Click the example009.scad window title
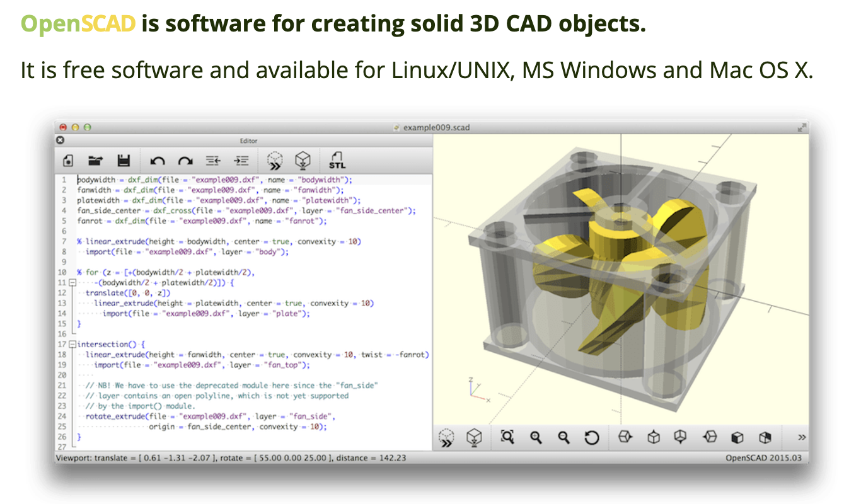Screen dimensions: 861x504 click(x=436, y=127)
